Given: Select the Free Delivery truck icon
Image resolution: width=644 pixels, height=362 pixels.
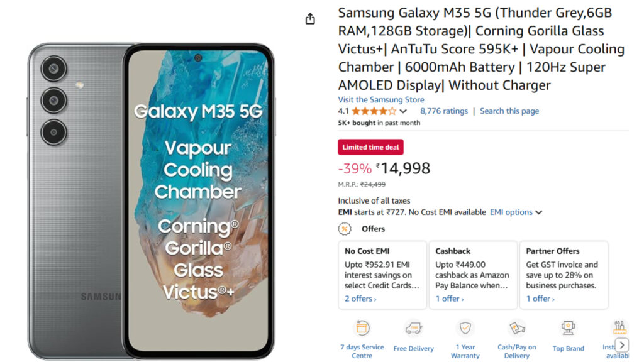Looking at the screenshot, I should 414,328.
